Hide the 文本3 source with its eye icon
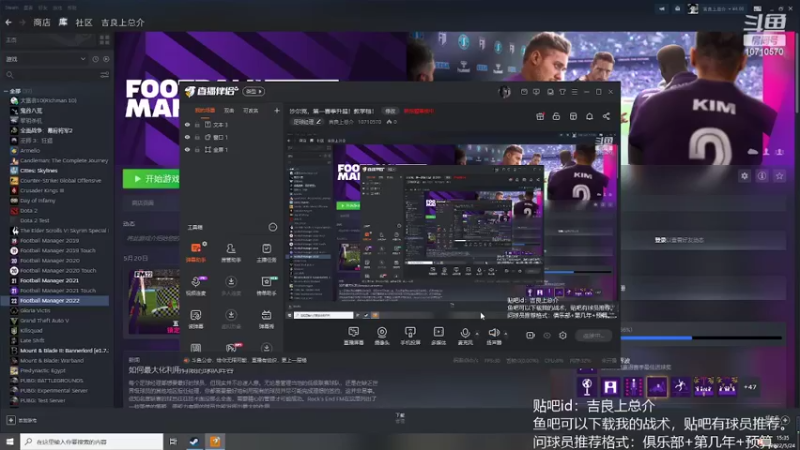The width and height of the screenshot is (800, 450). pos(187,124)
